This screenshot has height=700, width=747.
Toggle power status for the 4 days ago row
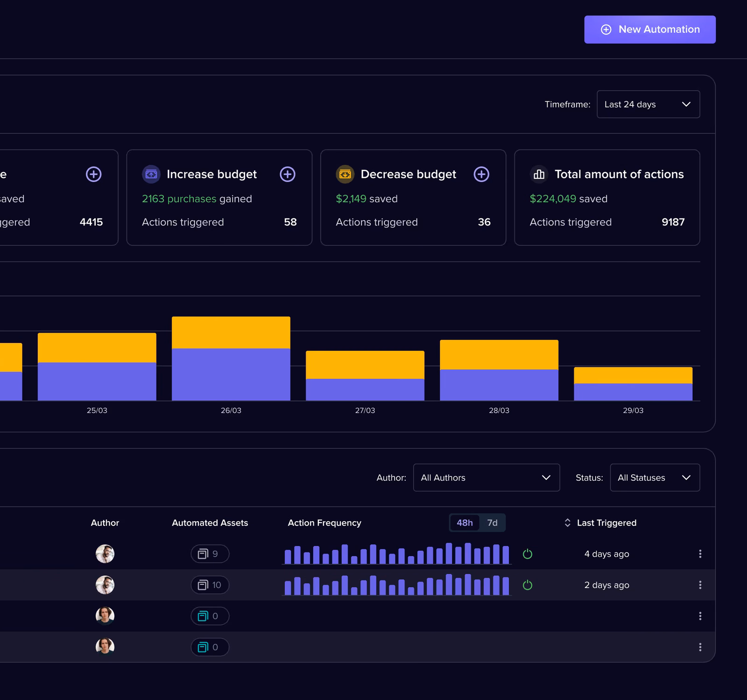[x=528, y=554]
